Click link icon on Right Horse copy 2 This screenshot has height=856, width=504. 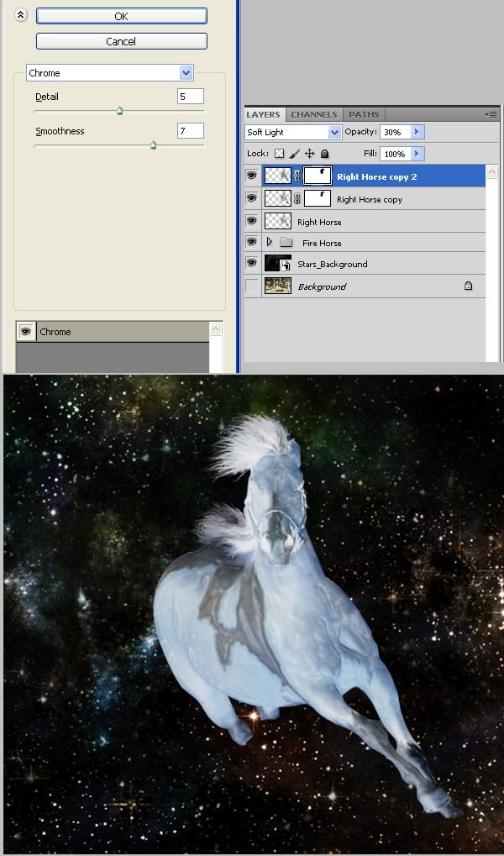(x=297, y=176)
